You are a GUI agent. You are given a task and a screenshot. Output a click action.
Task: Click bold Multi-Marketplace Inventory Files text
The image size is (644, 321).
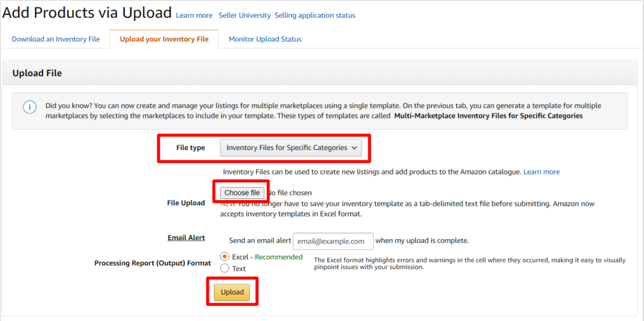point(488,116)
